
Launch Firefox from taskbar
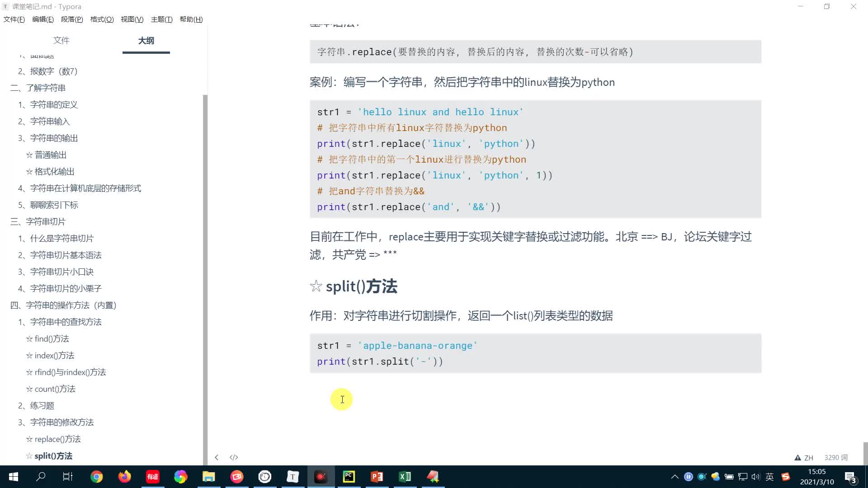pyautogui.click(x=124, y=477)
